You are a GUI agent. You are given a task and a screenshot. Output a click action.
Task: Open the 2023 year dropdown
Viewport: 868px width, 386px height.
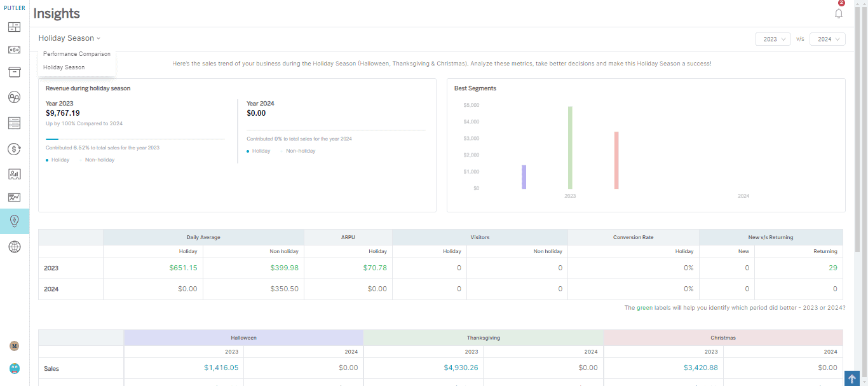[x=773, y=39]
